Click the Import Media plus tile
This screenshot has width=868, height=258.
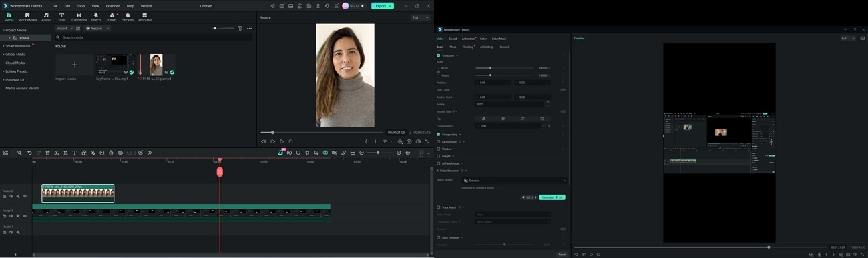click(75, 65)
